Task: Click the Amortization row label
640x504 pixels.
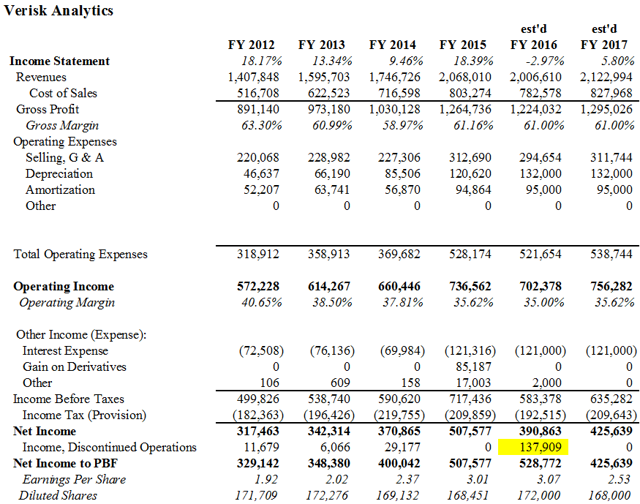Action: click(60, 190)
